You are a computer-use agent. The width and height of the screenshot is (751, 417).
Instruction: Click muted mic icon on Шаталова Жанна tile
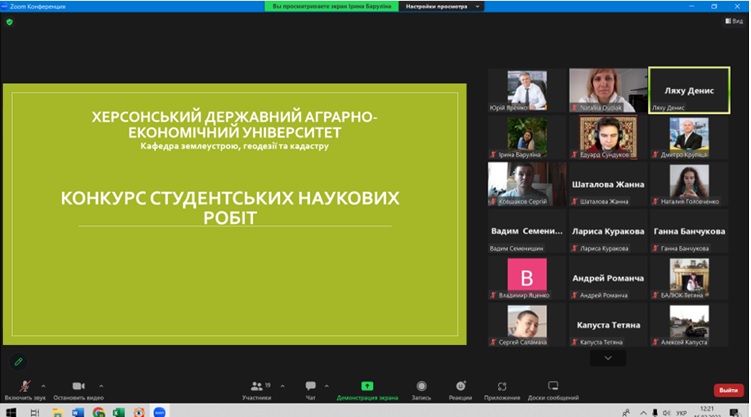[574, 202]
